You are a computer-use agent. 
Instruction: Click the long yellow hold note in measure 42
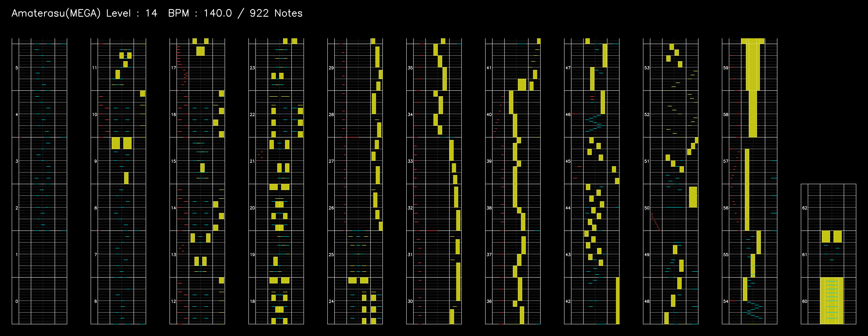618,301
